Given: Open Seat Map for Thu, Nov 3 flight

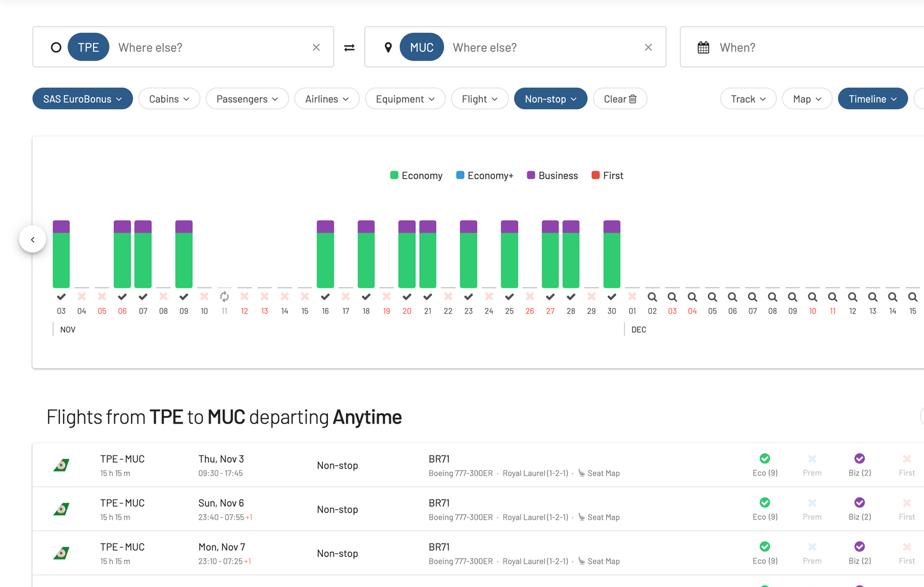Looking at the screenshot, I should pos(599,473).
